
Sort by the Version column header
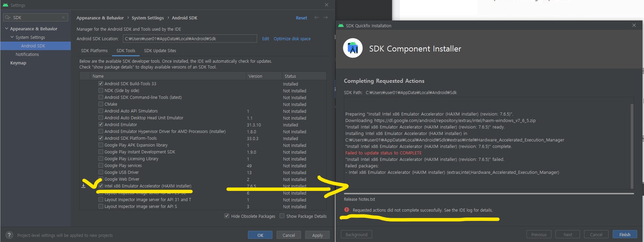click(x=264, y=76)
